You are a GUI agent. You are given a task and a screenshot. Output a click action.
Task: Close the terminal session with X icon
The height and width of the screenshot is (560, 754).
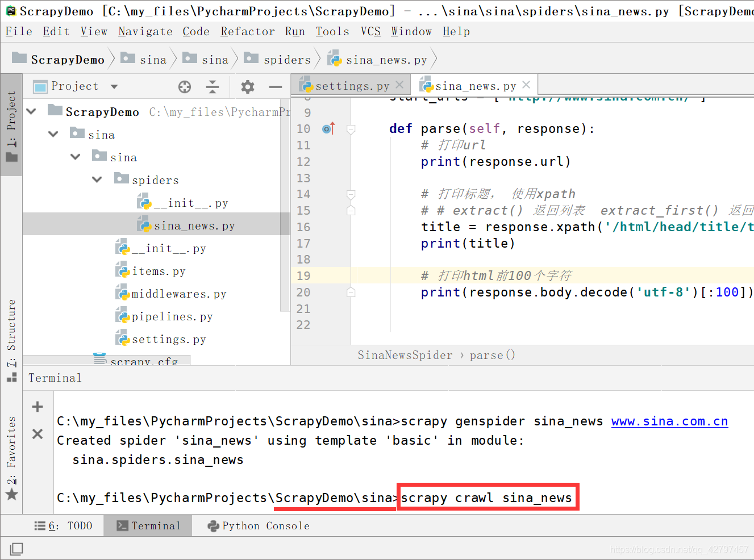pos(38,434)
